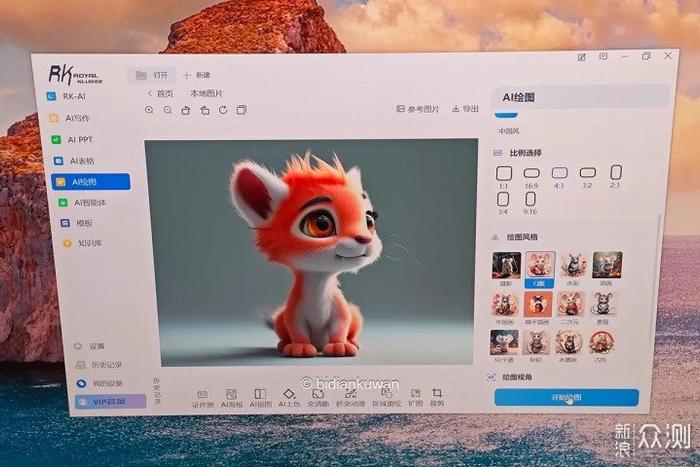Viewport: 700px width, 467px height.
Task: Choose the 水墨画 ink painting style thumbnail
Action: (x=568, y=346)
